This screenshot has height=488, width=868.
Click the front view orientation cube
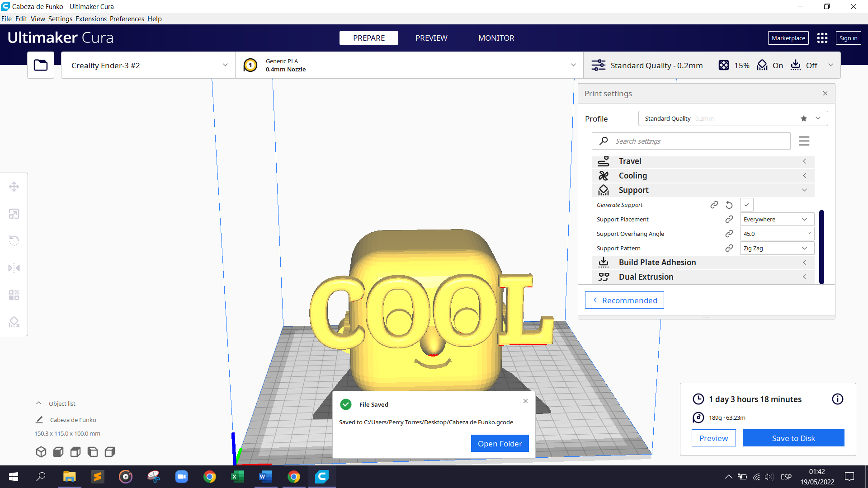[x=58, y=451]
